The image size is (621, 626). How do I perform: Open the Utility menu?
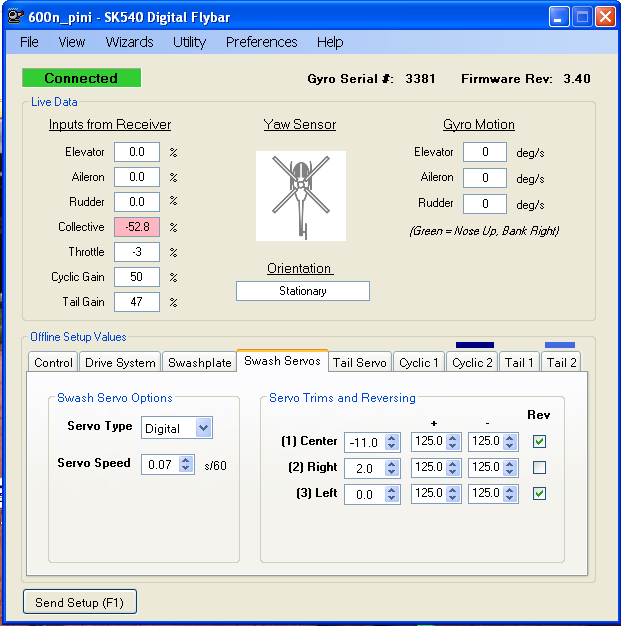click(189, 42)
